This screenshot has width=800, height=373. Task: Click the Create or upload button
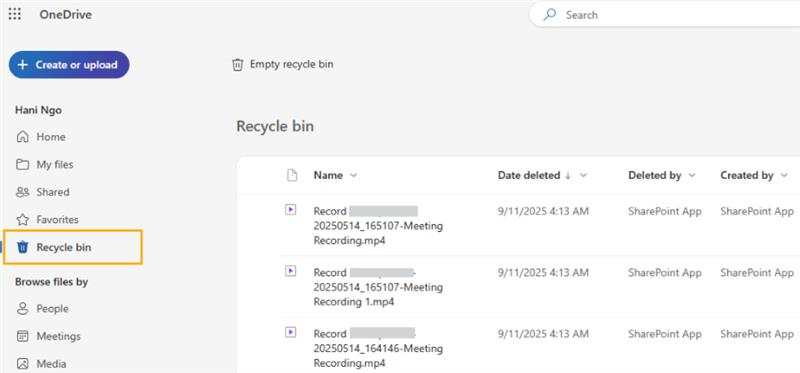coord(69,65)
